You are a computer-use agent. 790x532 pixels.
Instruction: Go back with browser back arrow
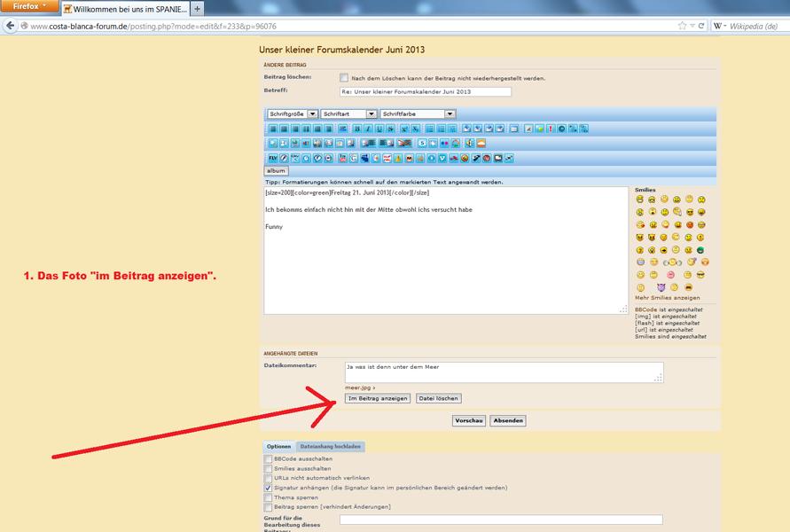tap(11, 27)
